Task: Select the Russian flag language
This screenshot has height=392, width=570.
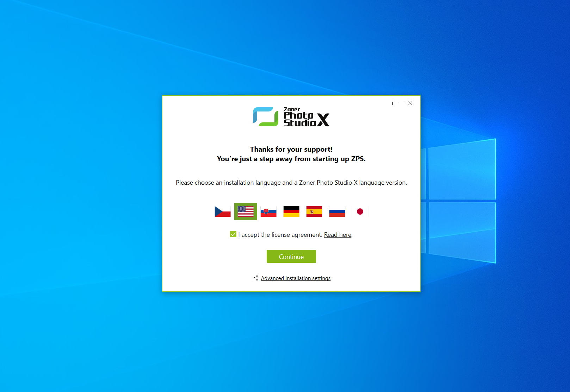Action: pyautogui.click(x=337, y=211)
